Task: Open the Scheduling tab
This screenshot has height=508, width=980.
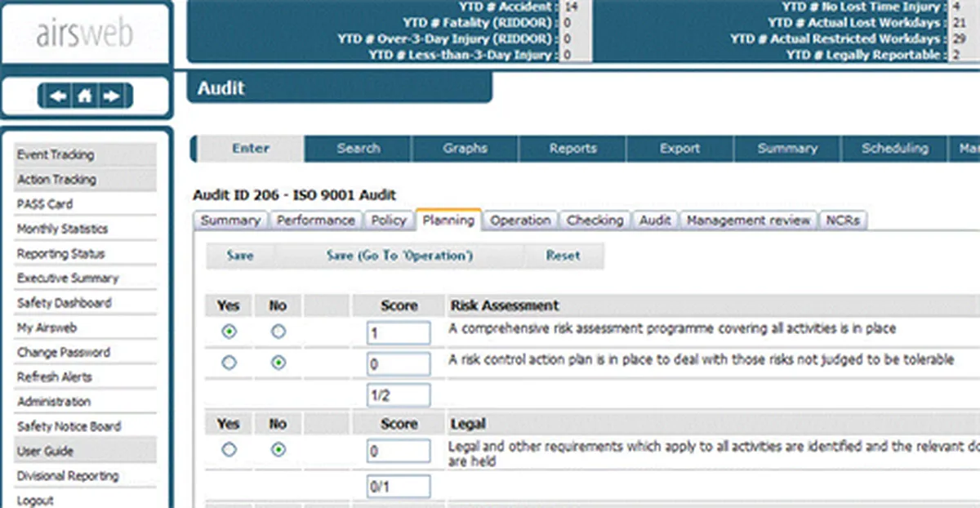Action: (894, 149)
